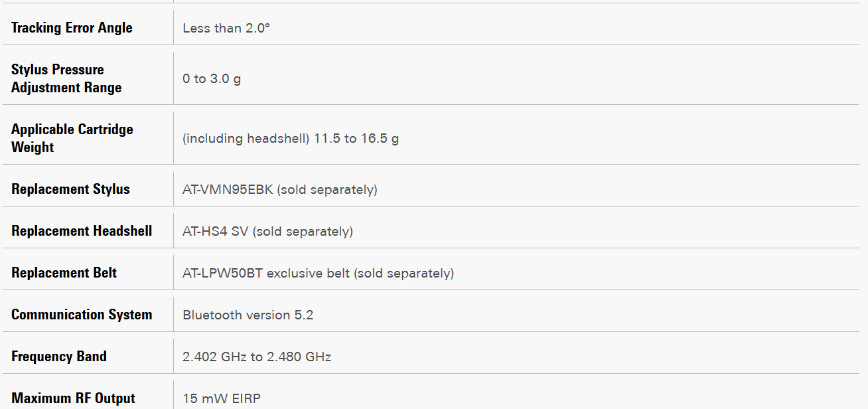Click the Maximum RF Output label
The height and width of the screenshot is (409, 868).
click(x=73, y=398)
